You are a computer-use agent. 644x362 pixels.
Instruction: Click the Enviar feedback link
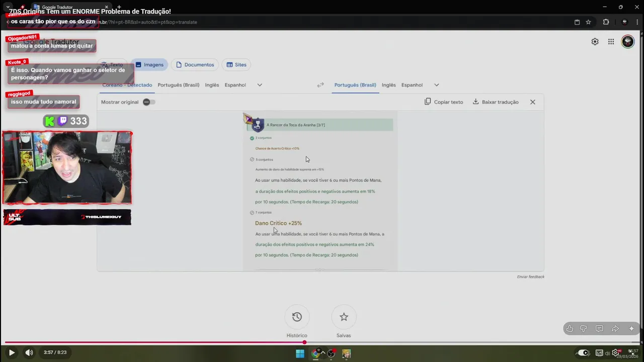(x=531, y=277)
